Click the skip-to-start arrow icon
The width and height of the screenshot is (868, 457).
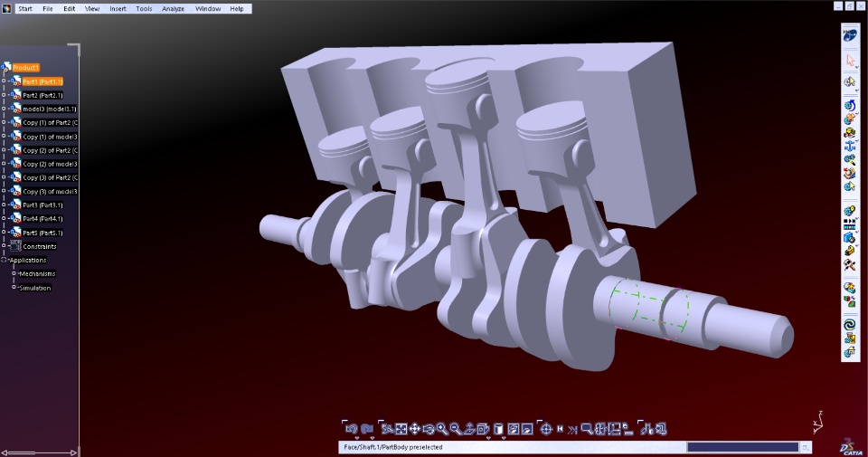(561, 429)
